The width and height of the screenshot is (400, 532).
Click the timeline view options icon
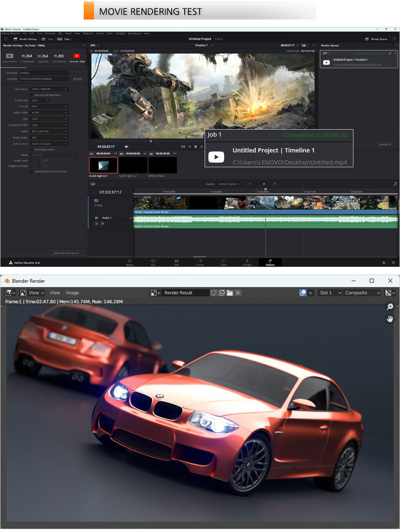pyautogui.click(x=93, y=184)
